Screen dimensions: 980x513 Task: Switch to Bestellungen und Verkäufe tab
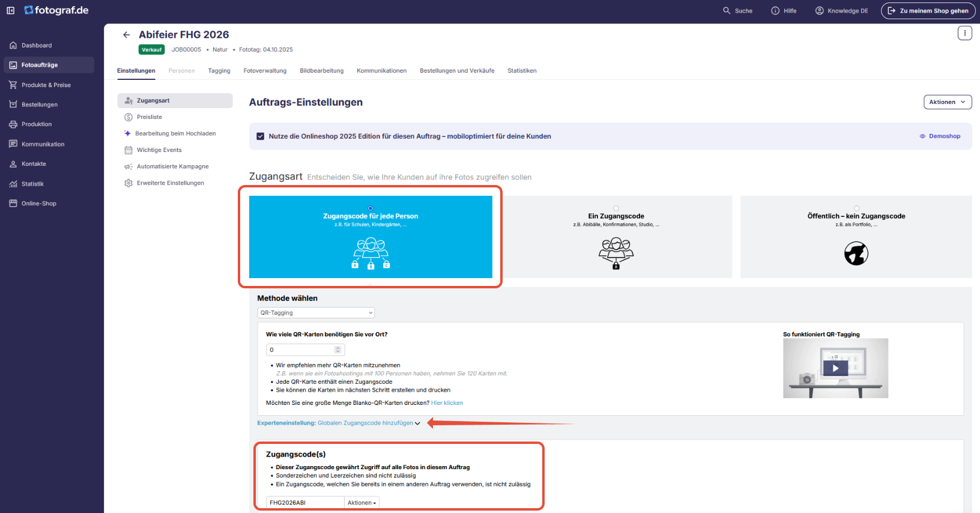pyautogui.click(x=457, y=71)
